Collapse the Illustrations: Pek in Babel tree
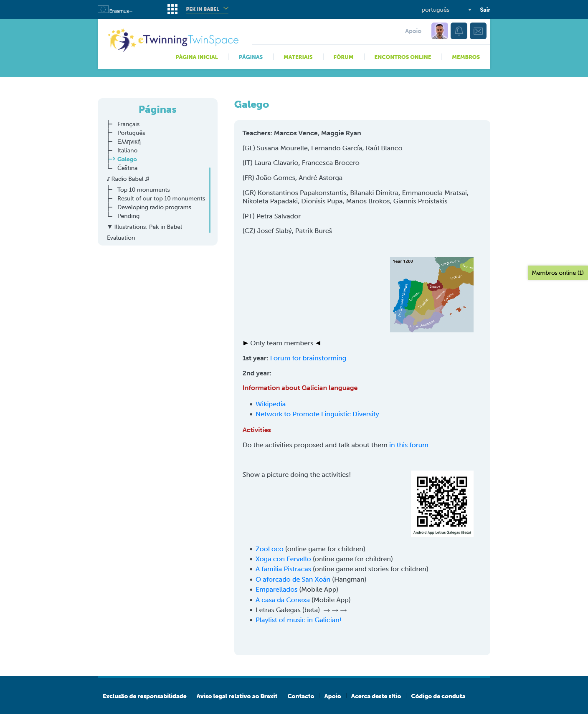This screenshot has height=714, width=588. click(x=110, y=227)
